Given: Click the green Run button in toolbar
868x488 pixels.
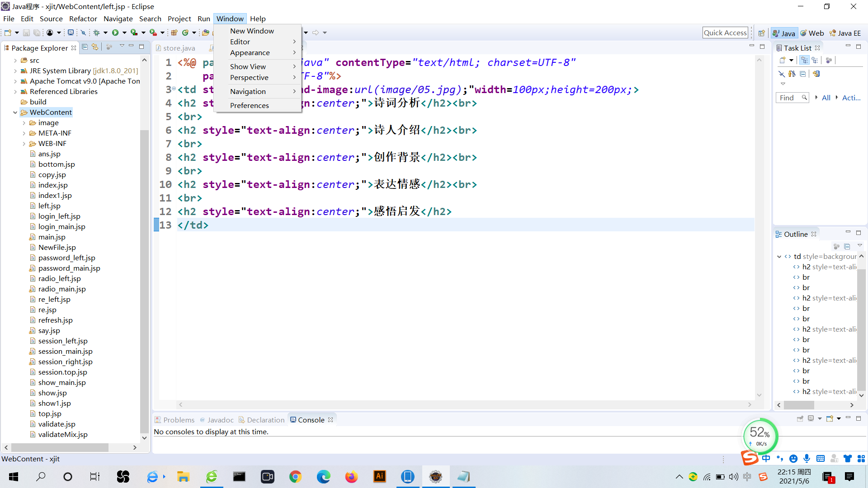Looking at the screenshot, I should coord(115,33).
